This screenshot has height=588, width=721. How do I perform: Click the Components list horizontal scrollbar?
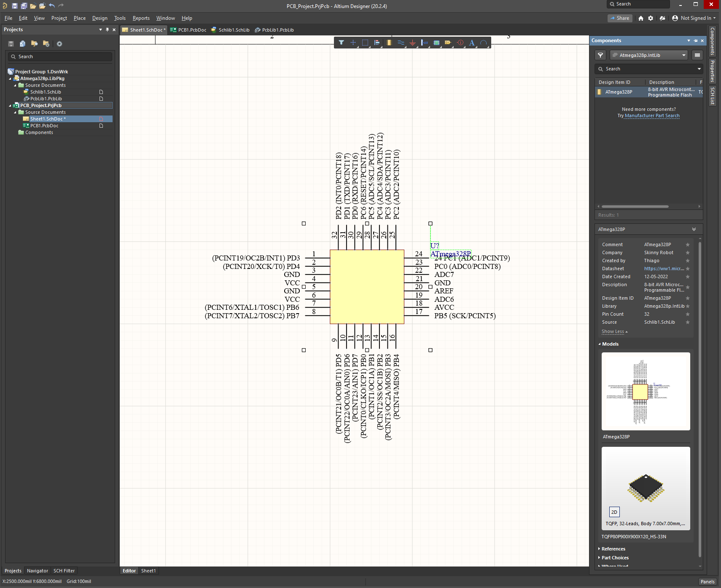coord(635,207)
